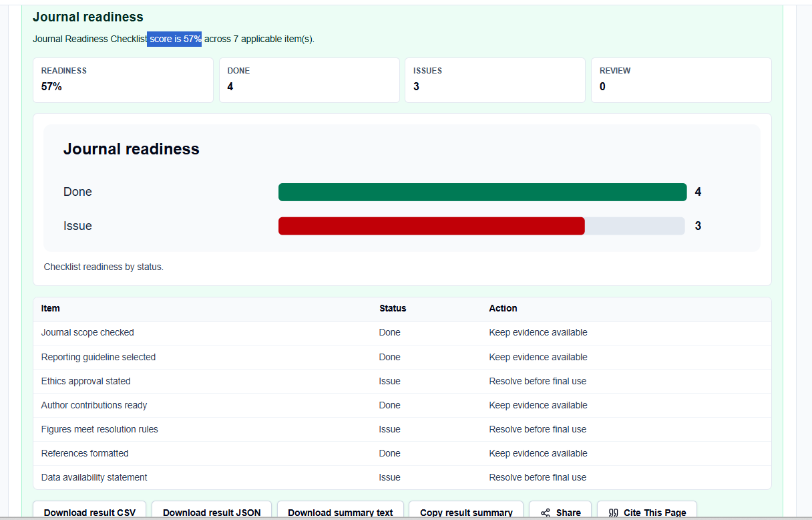Click 'Checklist readiness by status.' caption
This screenshot has height=520, width=812.
[104, 267]
